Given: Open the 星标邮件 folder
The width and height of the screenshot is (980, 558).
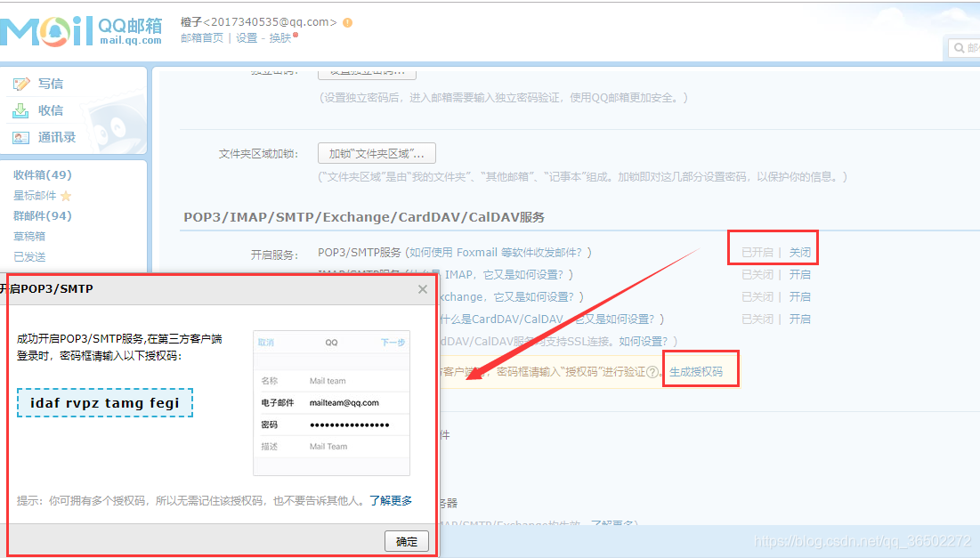Looking at the screenshot, I should point(35,196).
